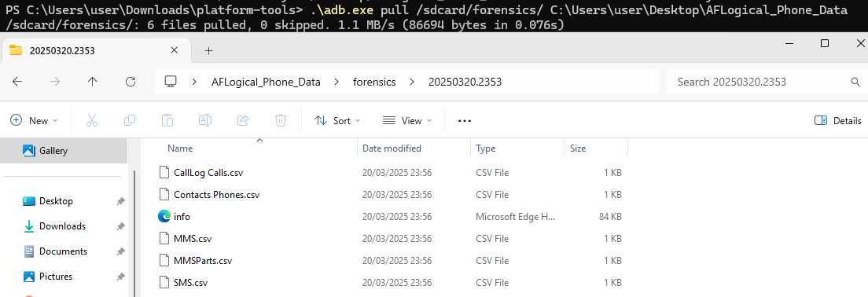Click the Refresh arrow icon
Screen dimensions: 868x297
[131, 82]
